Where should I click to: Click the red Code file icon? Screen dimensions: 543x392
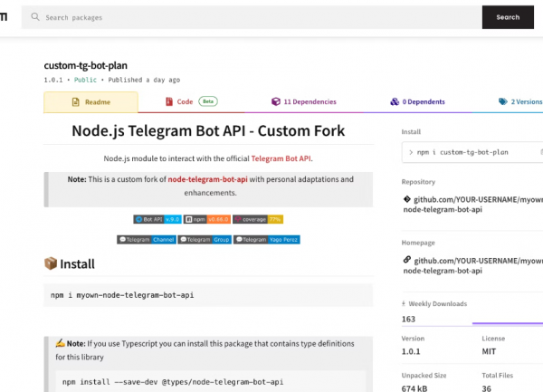pyautogui.click(x=169, y=101)
